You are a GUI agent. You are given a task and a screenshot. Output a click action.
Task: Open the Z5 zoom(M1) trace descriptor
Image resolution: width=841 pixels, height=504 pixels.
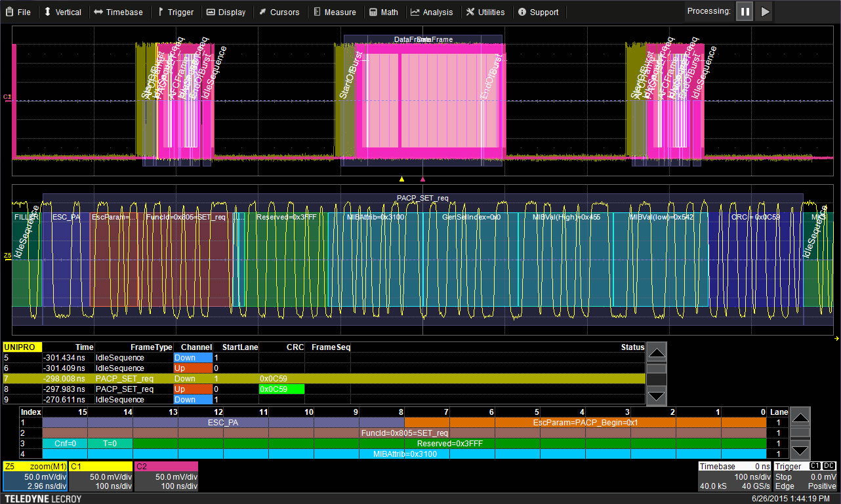click(35, 476)
